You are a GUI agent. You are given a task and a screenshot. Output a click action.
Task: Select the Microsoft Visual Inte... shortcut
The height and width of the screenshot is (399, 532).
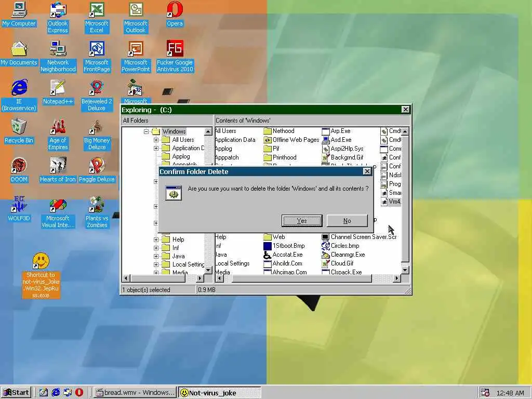point(58,212)
